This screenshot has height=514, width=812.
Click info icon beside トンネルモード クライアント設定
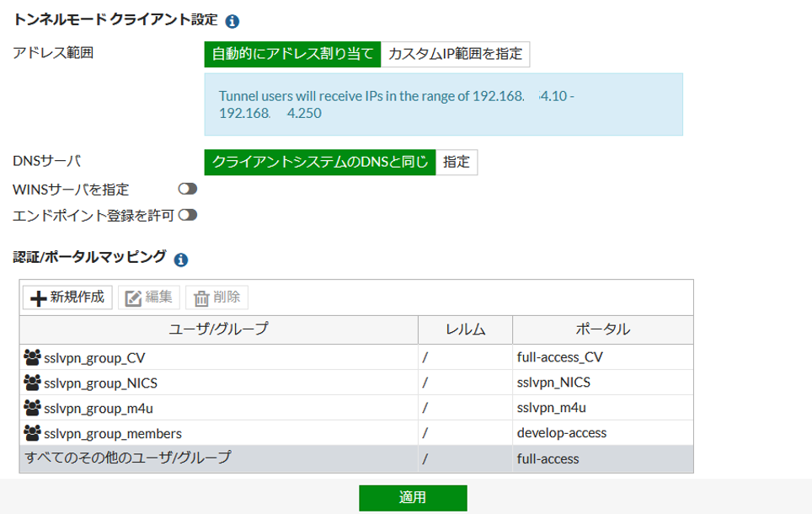tap(232, 21)
